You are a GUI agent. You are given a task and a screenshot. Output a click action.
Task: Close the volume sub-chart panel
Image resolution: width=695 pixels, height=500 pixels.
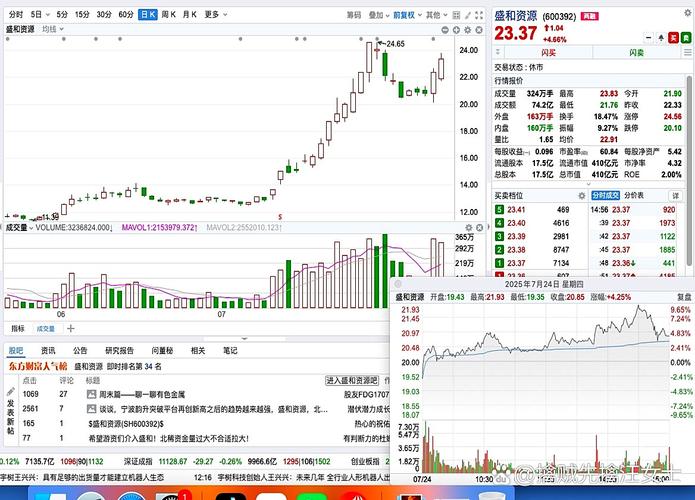coord(480,227)
